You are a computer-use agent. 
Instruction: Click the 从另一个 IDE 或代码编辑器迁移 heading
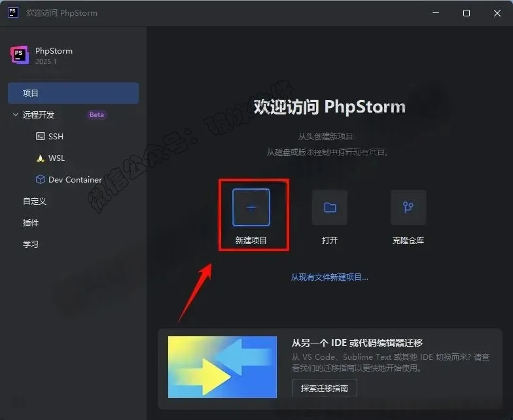(x=357, y=343)
